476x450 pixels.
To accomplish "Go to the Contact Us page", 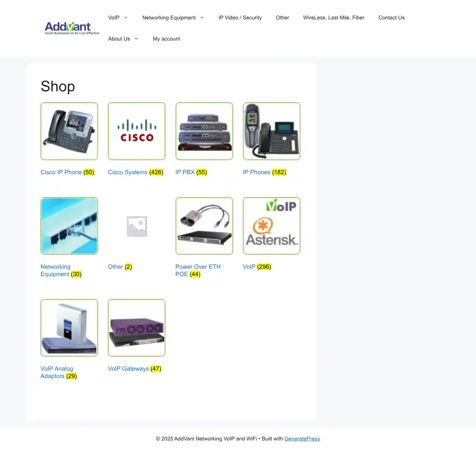I will (x=391, y=18).
